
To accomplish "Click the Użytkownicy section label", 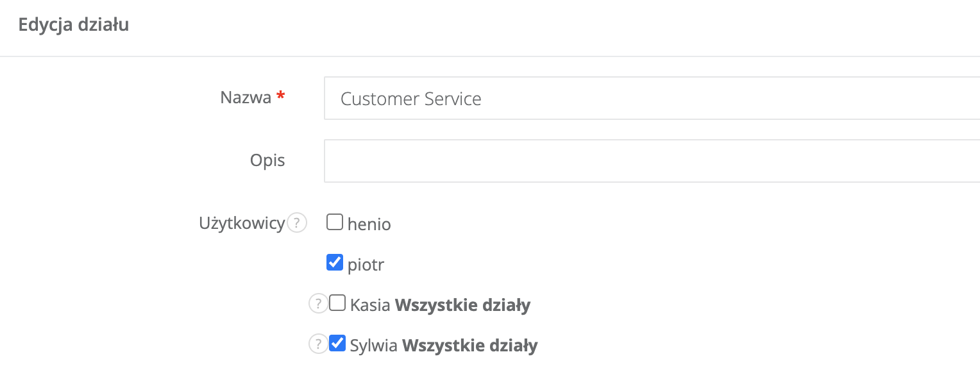I will click(242, 223).
